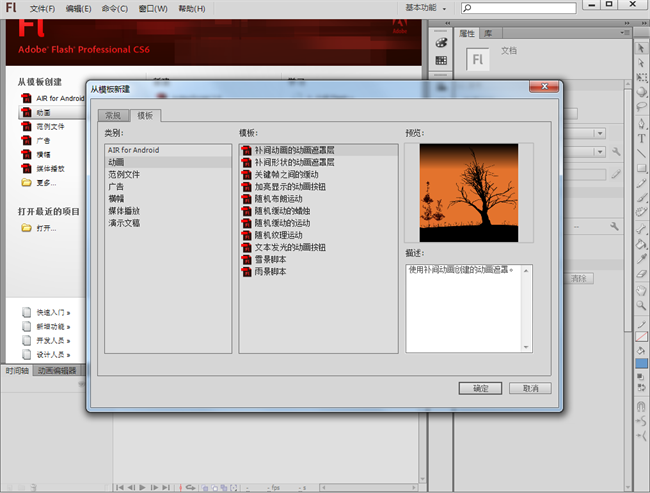Select the Lasso tool

(641, 106)
